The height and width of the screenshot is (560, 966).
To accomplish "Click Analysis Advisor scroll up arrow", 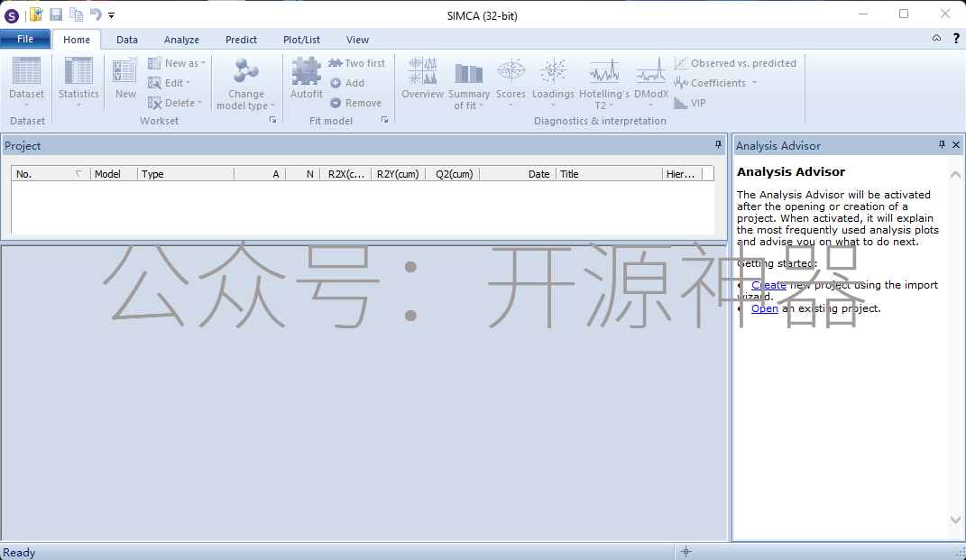I will click(955, 174).
